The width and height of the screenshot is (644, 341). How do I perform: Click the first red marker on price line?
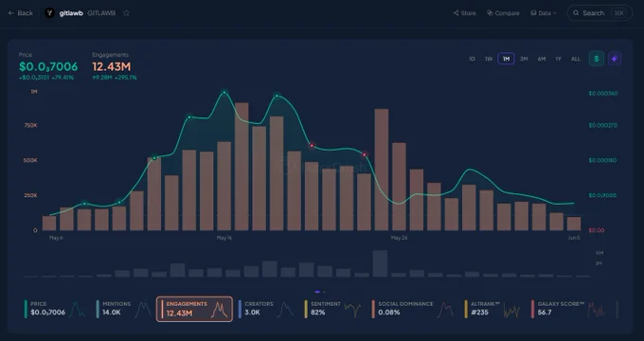[x=312, y=146]
